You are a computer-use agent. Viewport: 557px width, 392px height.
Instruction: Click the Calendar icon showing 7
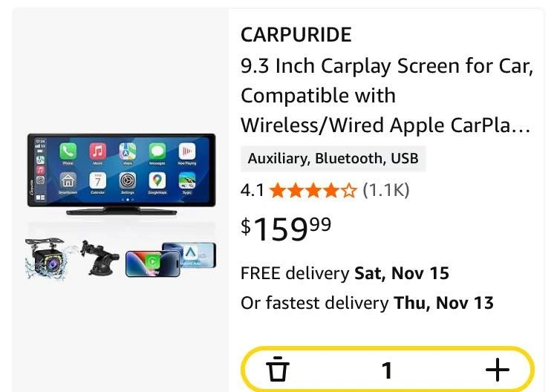coord(98,180)
